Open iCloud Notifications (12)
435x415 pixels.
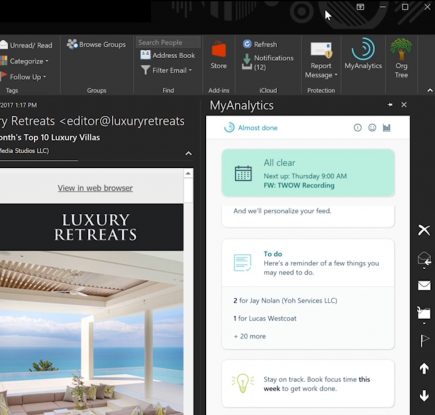pos(268,62)
